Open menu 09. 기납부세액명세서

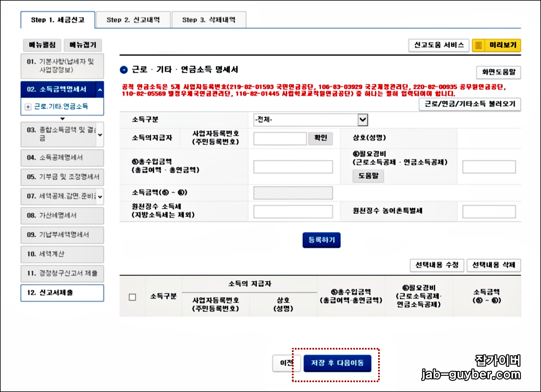coord(62,235)
